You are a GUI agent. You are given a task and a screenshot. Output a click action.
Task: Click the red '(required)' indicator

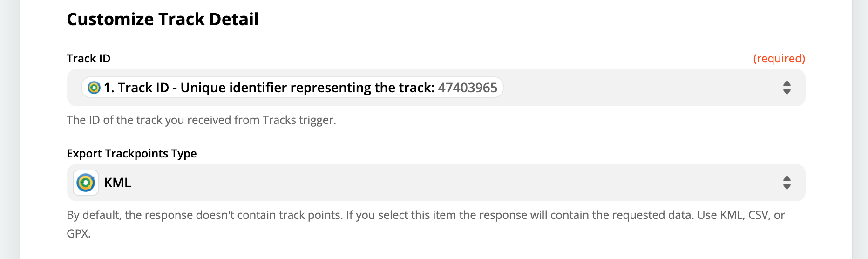(x=779, y=58)
